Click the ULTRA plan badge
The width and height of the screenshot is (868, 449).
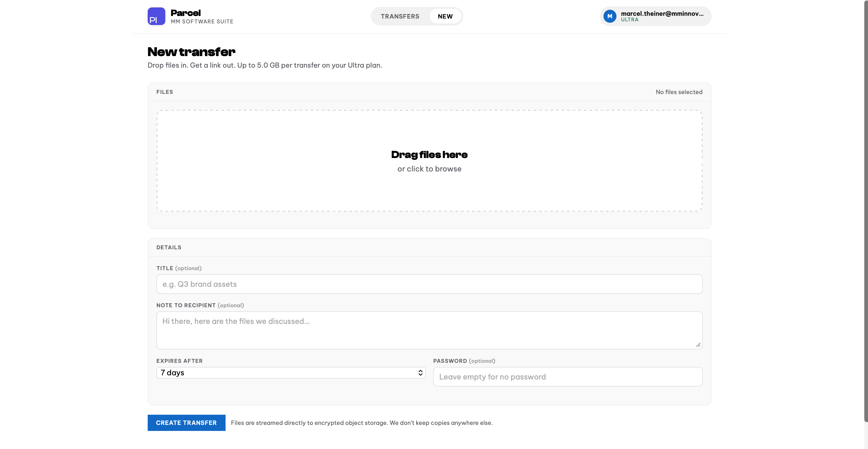(x=629, y=20)
